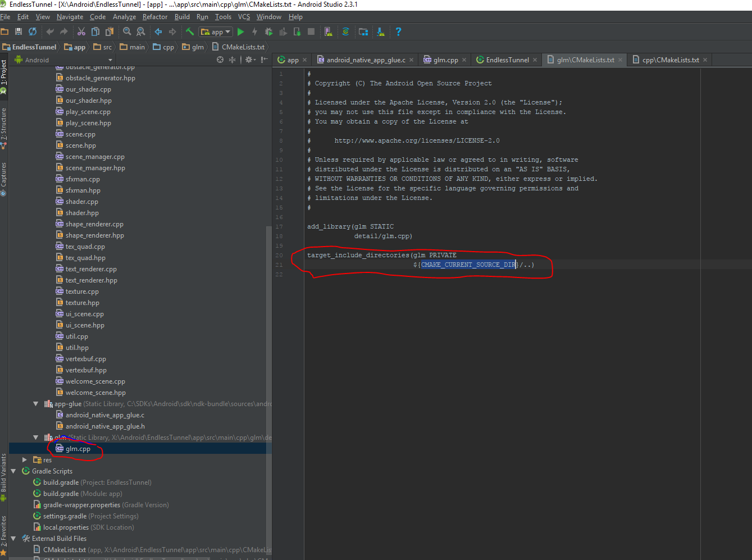Viewport: 752px width, 560px height.
Task: Open the Refactor menu
Action: click(x=155, y=17)
